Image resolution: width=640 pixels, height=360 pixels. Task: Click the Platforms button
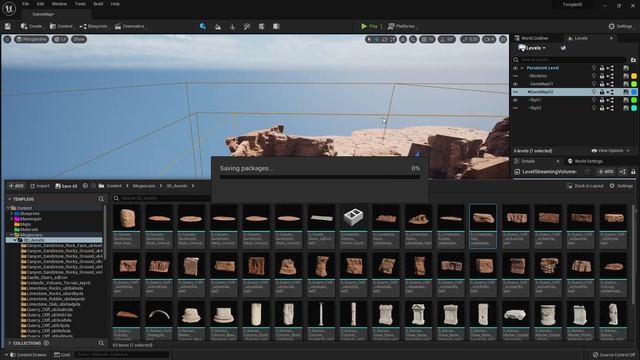(402, 27)
